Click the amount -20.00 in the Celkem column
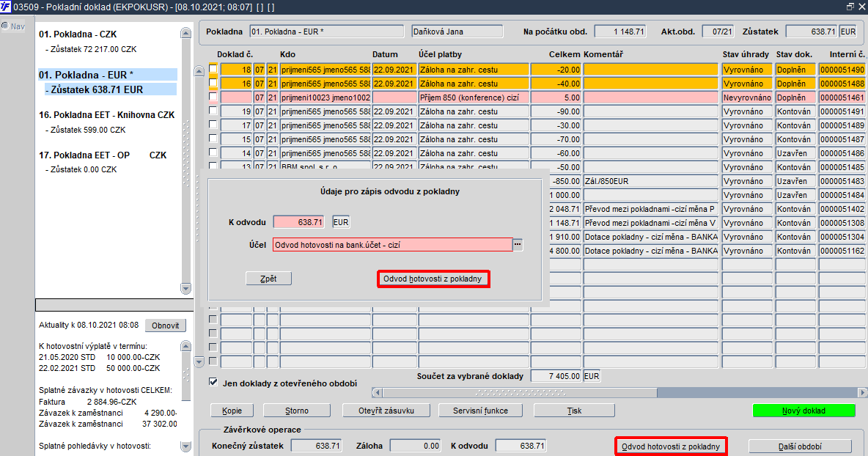Viewport: 868px width, 456px height. tap(556, 70)
